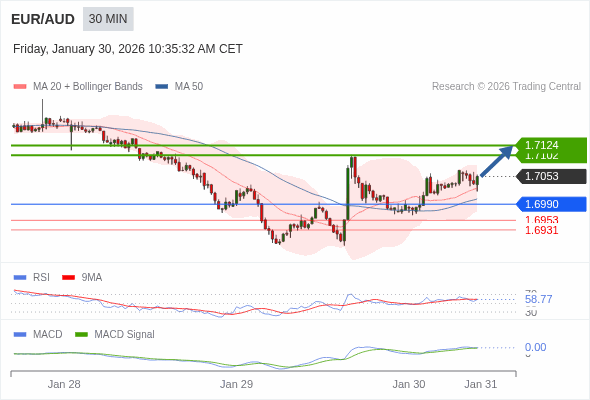Click the MA 50 blue legend swatch

(x=162, y=87)
